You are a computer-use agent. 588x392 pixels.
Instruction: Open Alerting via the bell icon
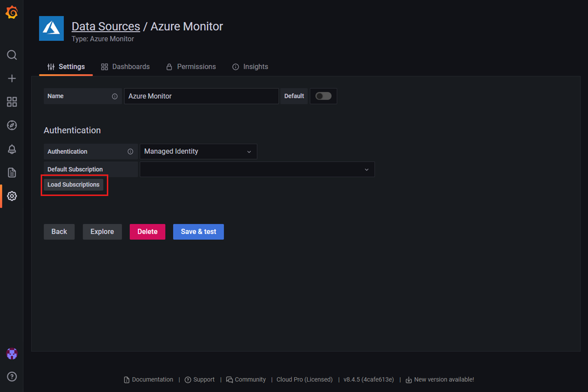[x=12, y=149]
